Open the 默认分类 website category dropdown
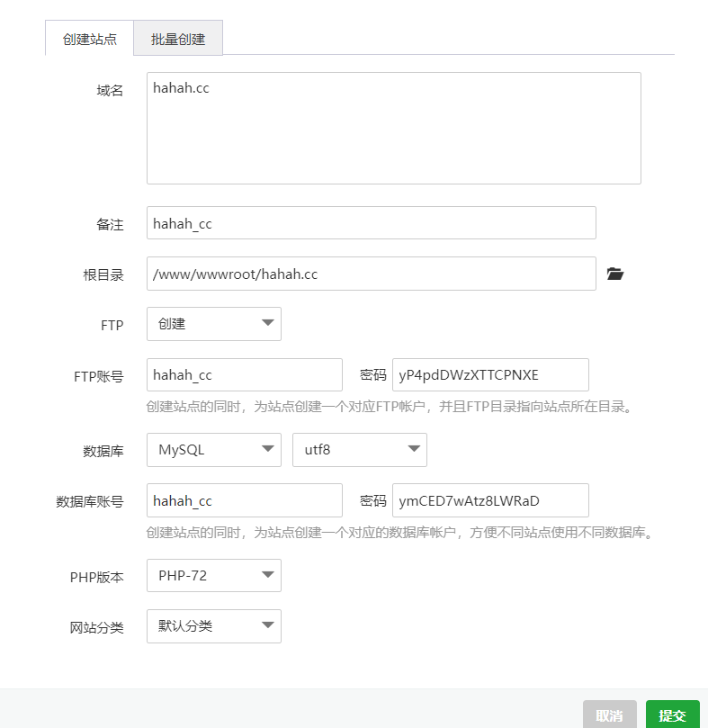 (x=214, y=626)
